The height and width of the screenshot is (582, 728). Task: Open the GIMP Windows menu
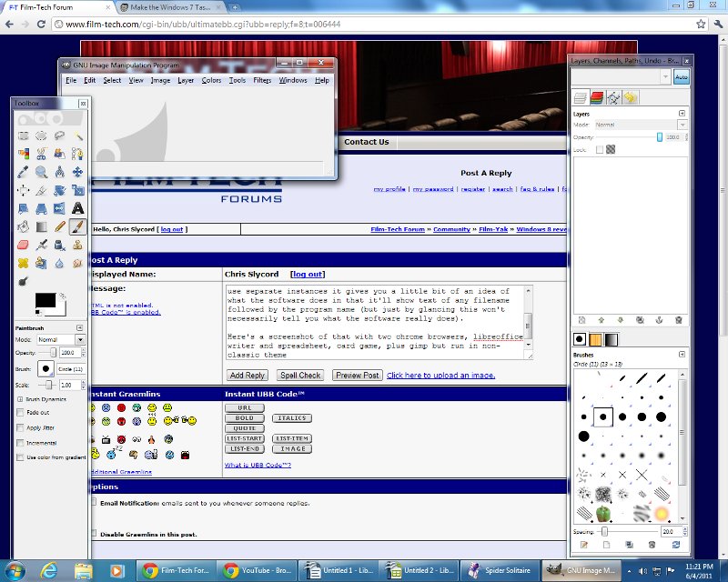point(293,80)
